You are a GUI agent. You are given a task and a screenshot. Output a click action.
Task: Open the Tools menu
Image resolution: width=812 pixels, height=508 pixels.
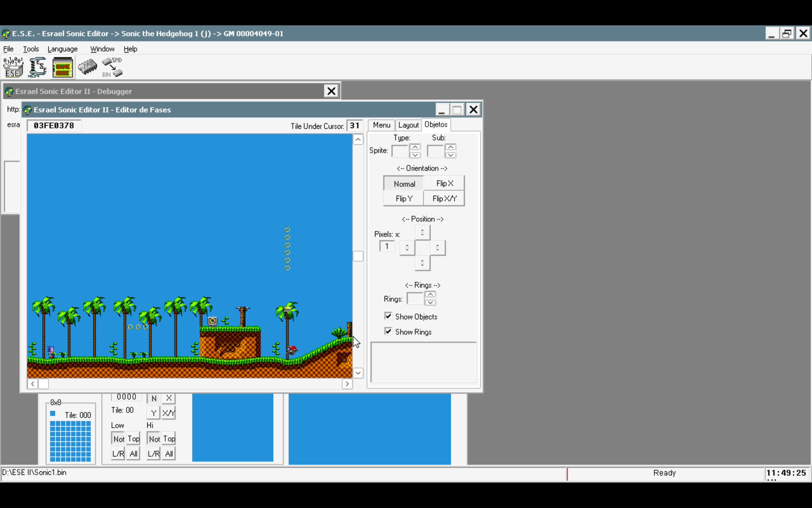(x=31, y=49)
